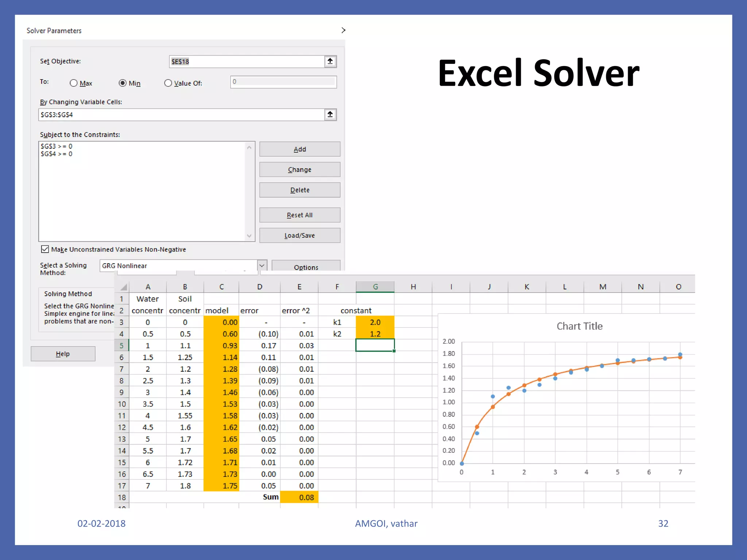Viewport: 747px width, 560px height.
Task: Click the k2 constant cell with value 1.2
Action: coord(375,334)
